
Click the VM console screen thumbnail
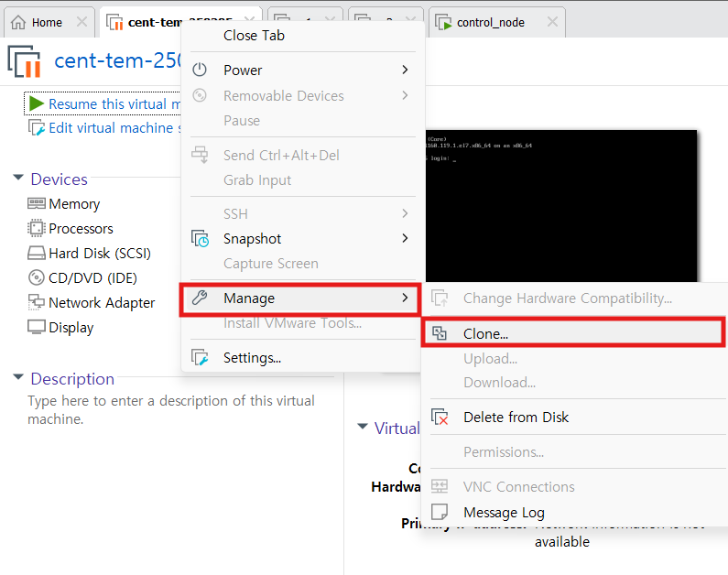click(x=560, y=206)
